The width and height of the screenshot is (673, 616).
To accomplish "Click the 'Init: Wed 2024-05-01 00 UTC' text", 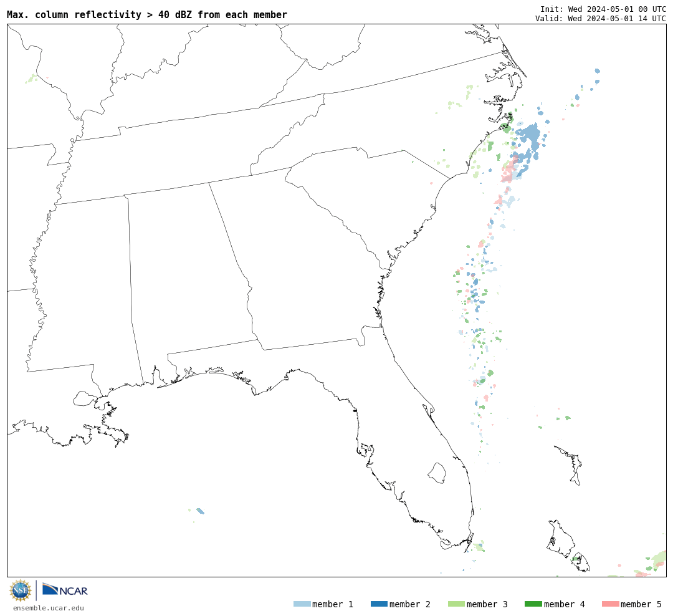I will [x=603, y=9].
